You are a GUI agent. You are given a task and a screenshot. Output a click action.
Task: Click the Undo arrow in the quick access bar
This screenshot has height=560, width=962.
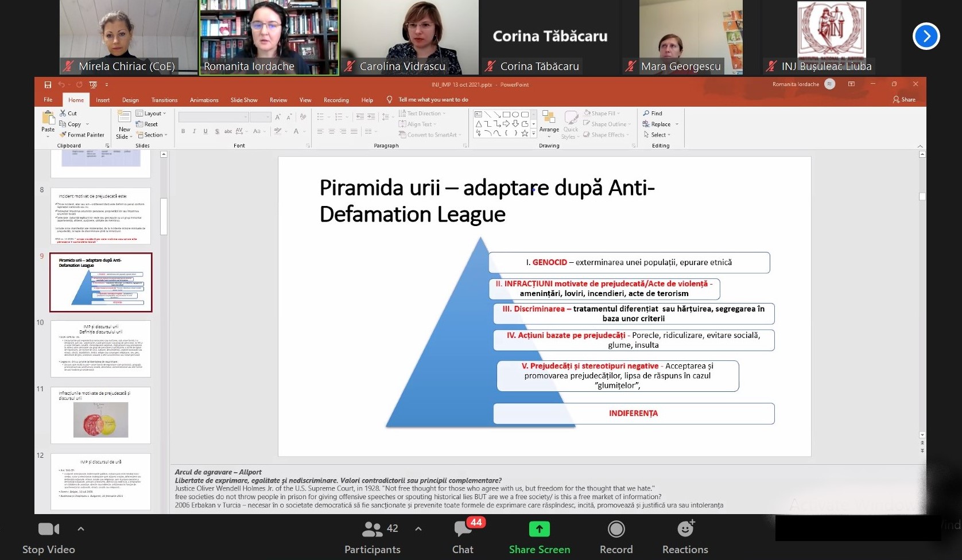(x=61, y=85)
